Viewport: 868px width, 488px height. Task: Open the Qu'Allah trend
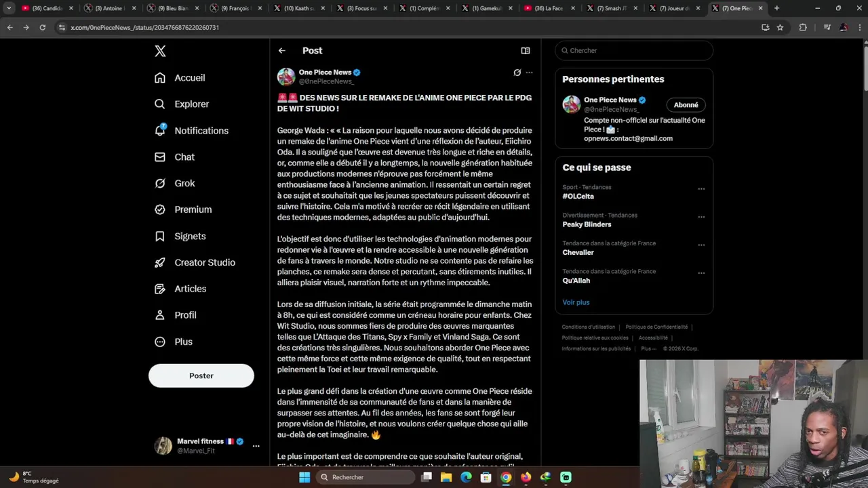[576, 281]
